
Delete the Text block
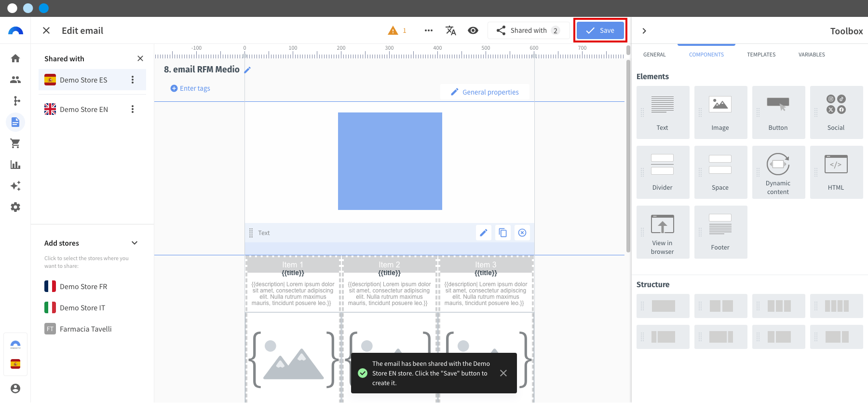point(522,233)
